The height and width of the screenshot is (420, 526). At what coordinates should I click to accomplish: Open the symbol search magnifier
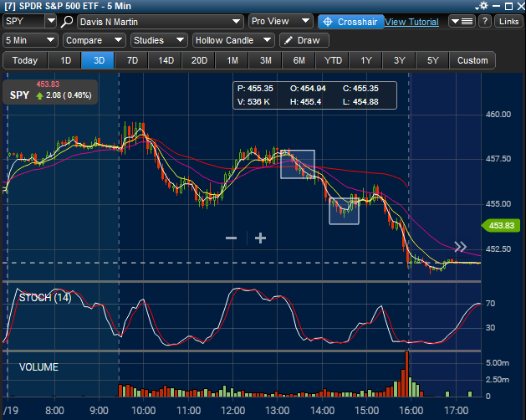[67, 22]
